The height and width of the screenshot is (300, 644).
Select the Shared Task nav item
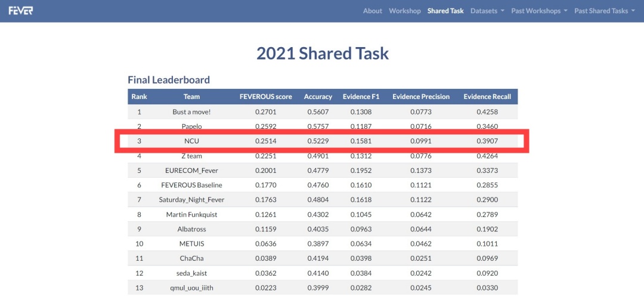coord(445,11)
